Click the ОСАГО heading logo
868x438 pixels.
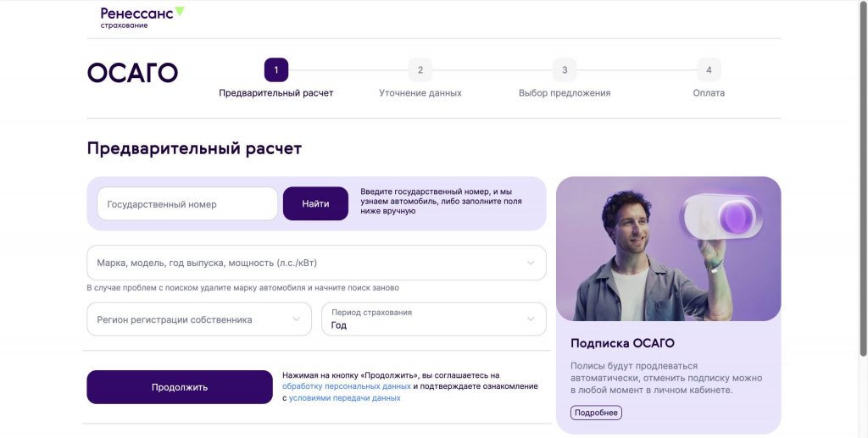tap(132, 73)
